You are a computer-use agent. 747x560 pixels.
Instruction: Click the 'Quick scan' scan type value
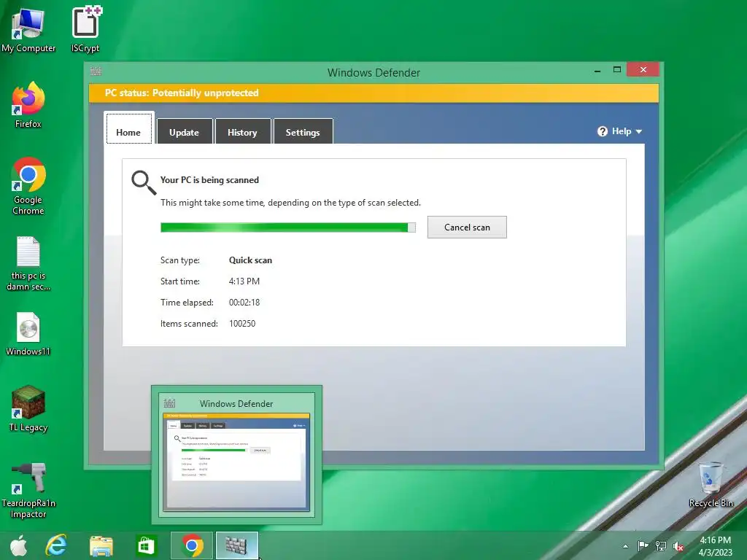click(x=251, y=260)
